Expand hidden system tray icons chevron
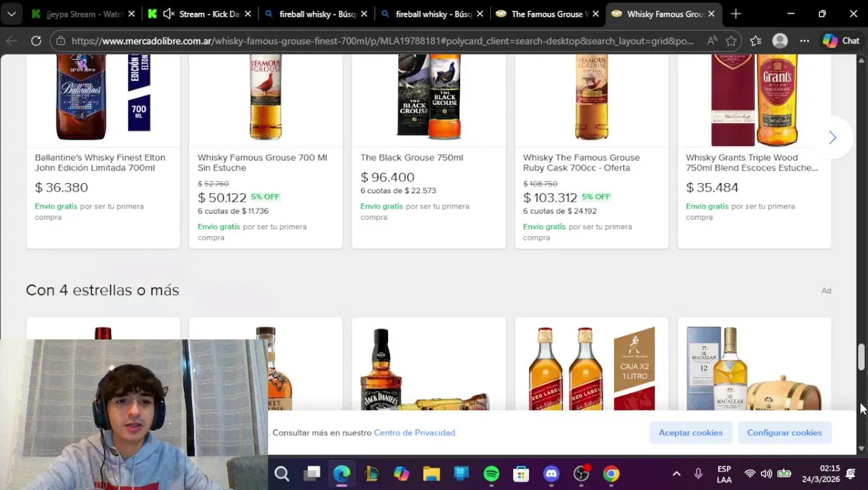The image size is (868, 490). [676, 474]
